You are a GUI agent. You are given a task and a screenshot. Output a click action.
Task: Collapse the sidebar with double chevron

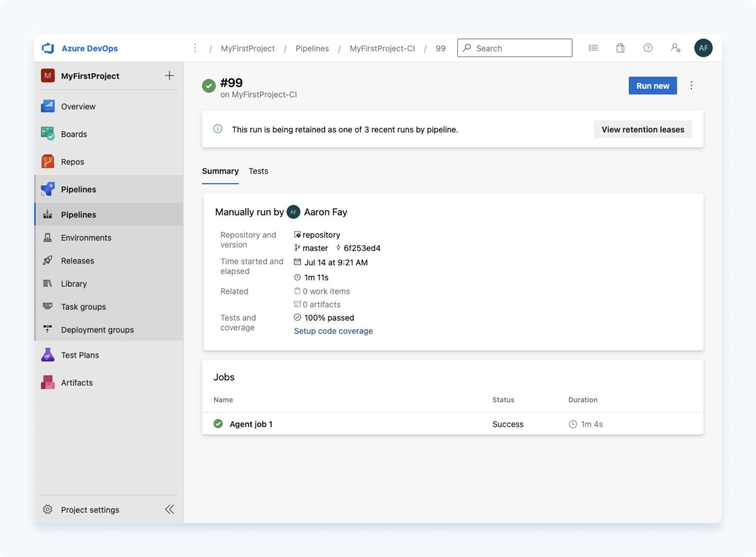(x=169, y=509)
